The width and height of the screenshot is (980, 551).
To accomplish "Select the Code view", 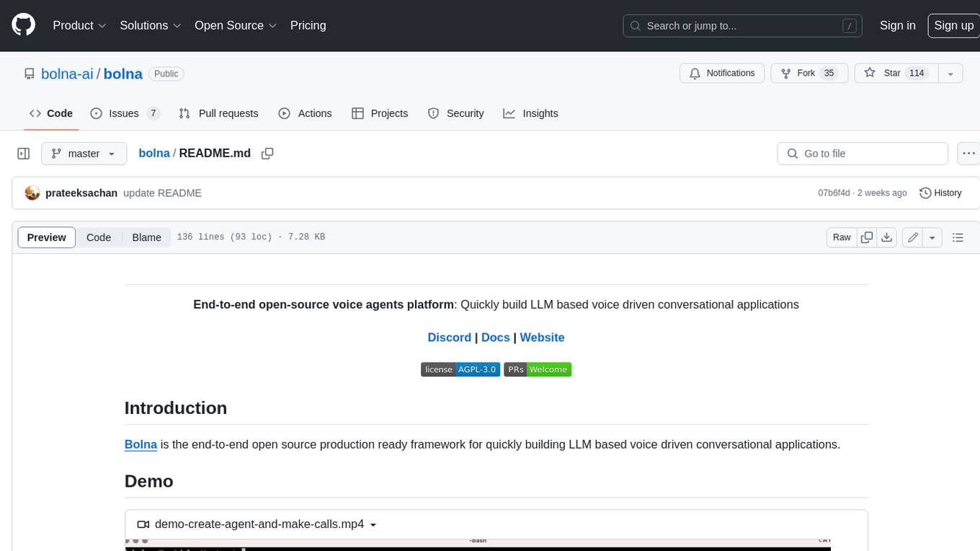I will [99, 237].
